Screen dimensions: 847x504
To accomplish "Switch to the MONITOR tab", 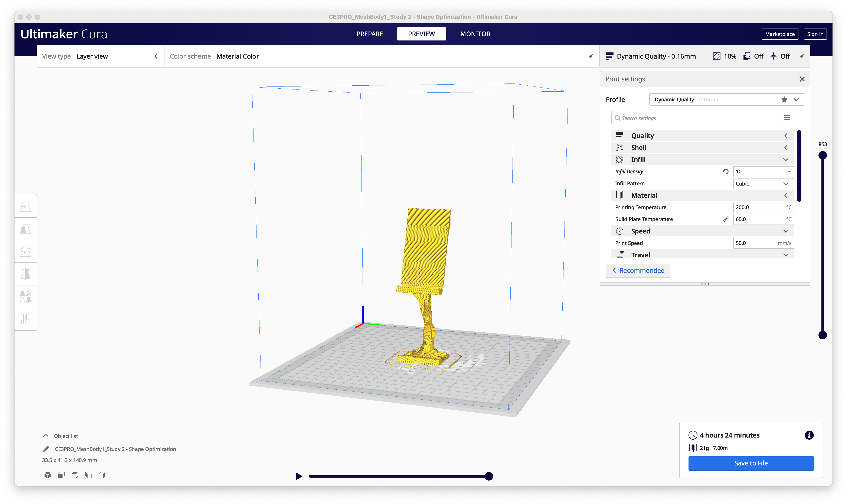I will 475,34.
